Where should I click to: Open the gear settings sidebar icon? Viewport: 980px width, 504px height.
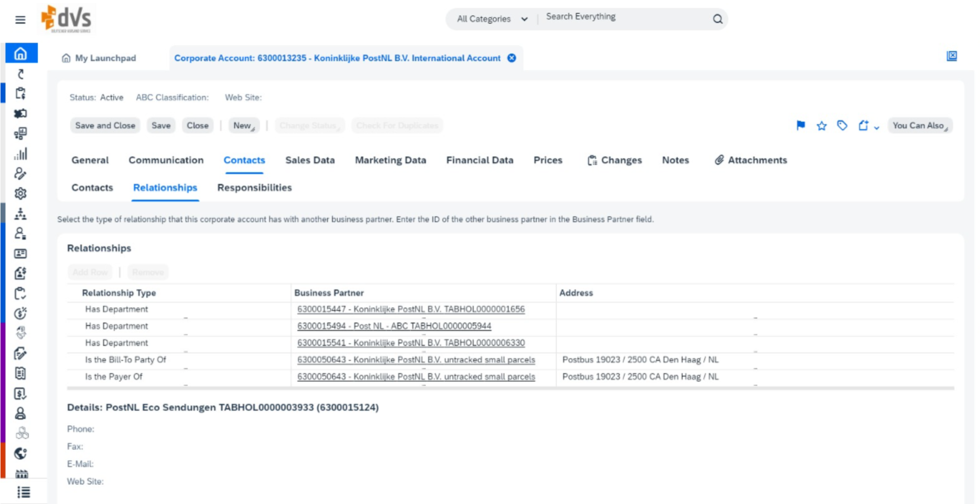pyautogui.click(x=21, y=194)
